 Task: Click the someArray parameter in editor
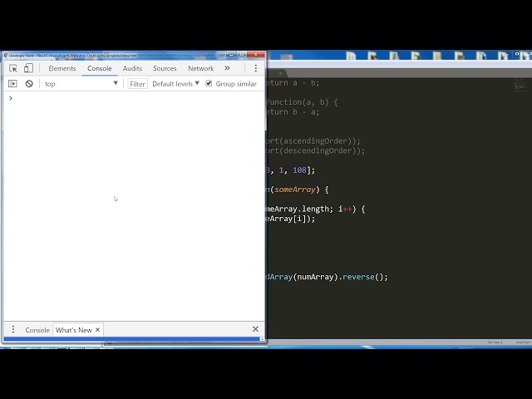coord(295,190)
